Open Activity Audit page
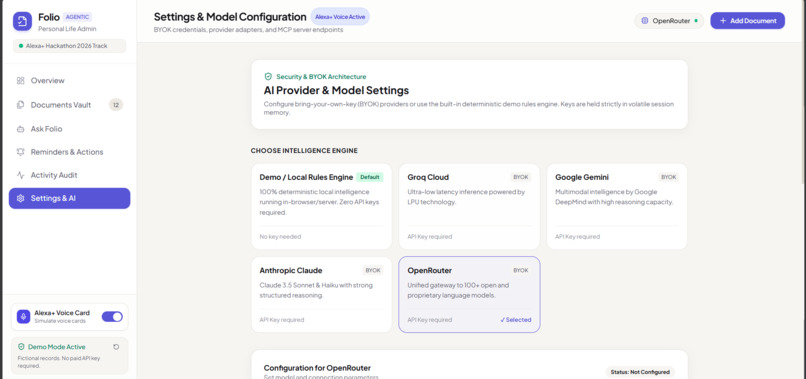Screen dimensions: 806x379 (69, 175)
